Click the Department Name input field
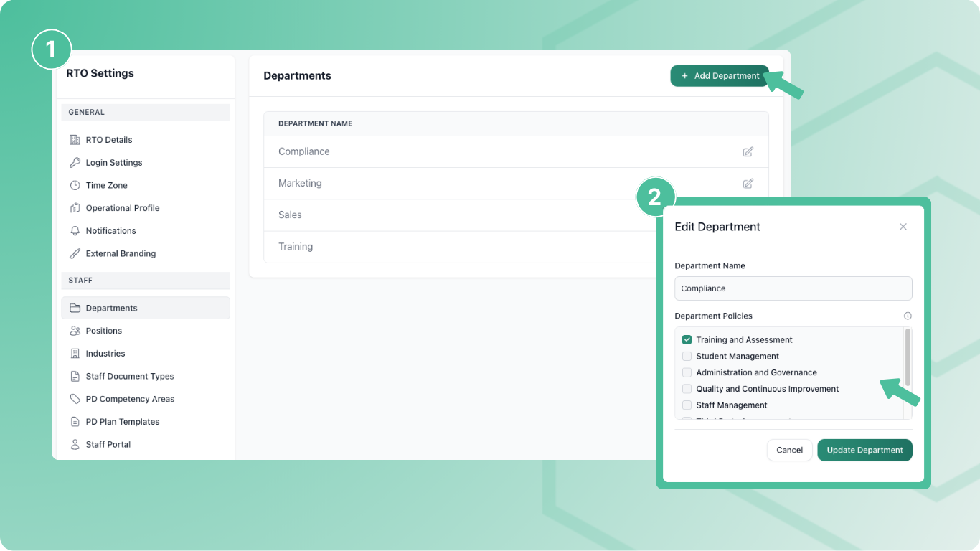This screenshot has height=551, width=980. click(793, 288)
